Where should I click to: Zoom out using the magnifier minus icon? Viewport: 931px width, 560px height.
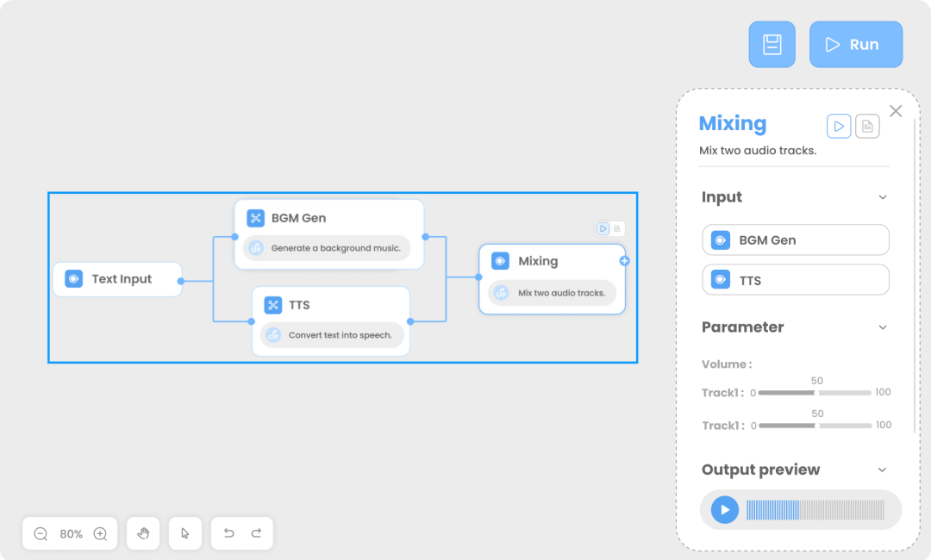[x=40, y=533]
